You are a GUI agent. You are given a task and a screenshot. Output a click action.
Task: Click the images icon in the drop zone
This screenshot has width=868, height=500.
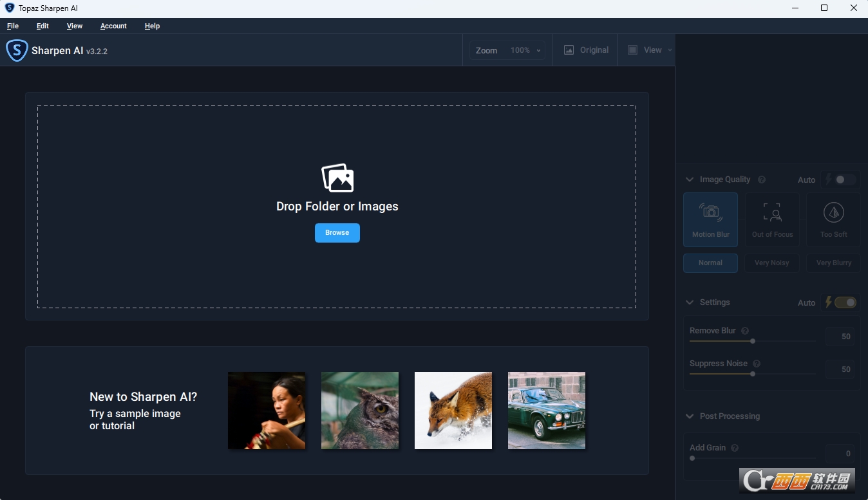click(x=337, y=178)
